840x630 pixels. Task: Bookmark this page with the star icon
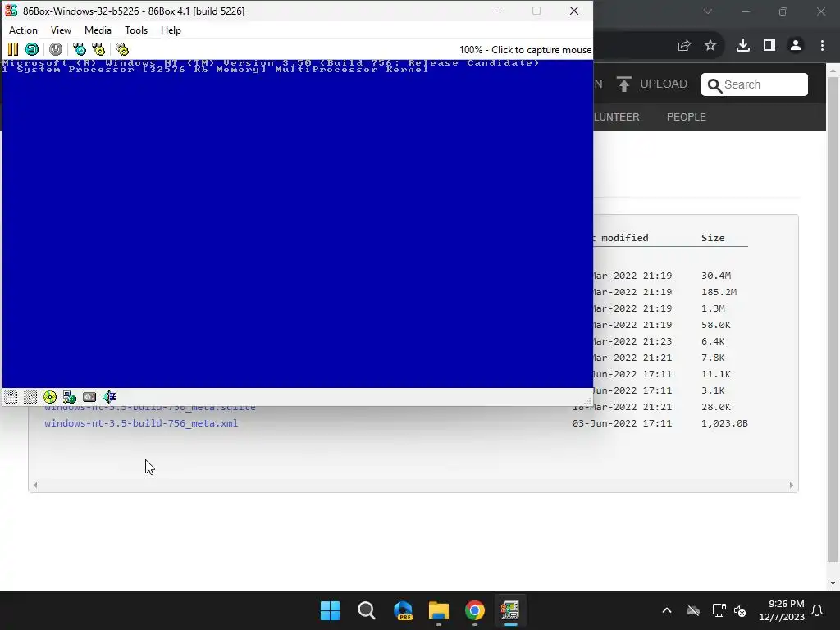click(710, 46)
